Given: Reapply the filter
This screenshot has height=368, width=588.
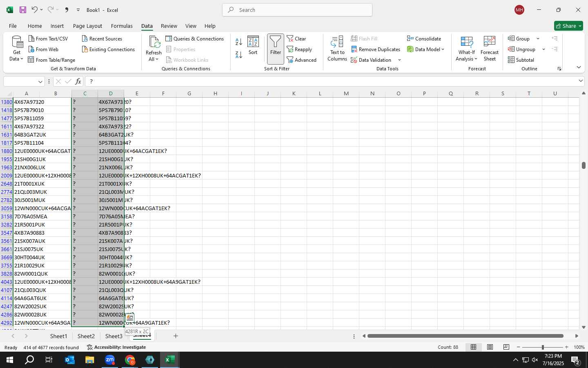Looking at the screenshot, I should [x=300, y=49].
